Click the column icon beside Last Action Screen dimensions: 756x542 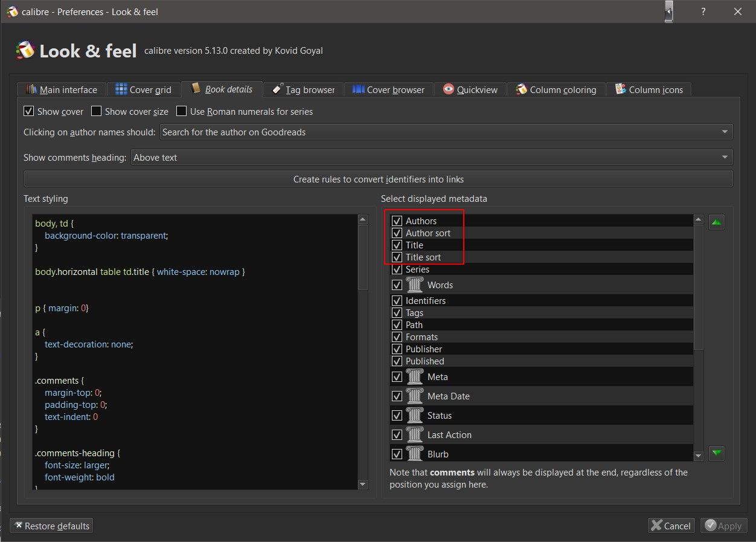tap(415, 435)
